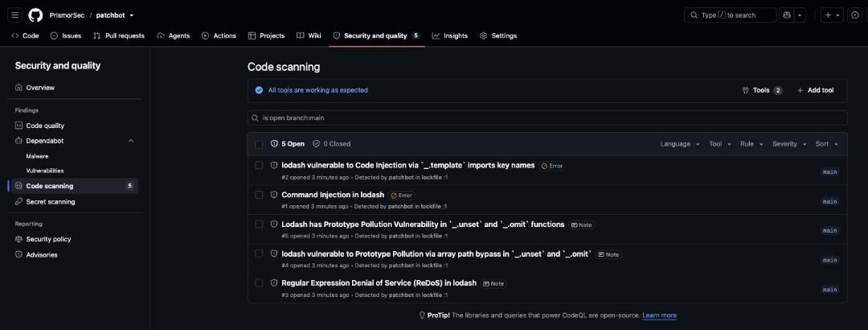Image resolution: width=868 pixels, height=330 pixels.
Task: Switch to the Pull requests tab
Action: 118,35
